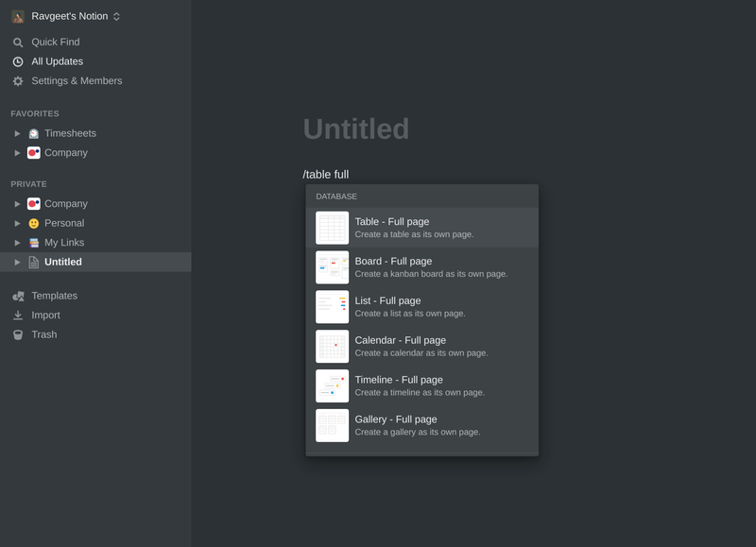This screenshot has width=756, height=547.
Task: Open Trash using the bin icon
Action: pos(16,333)
